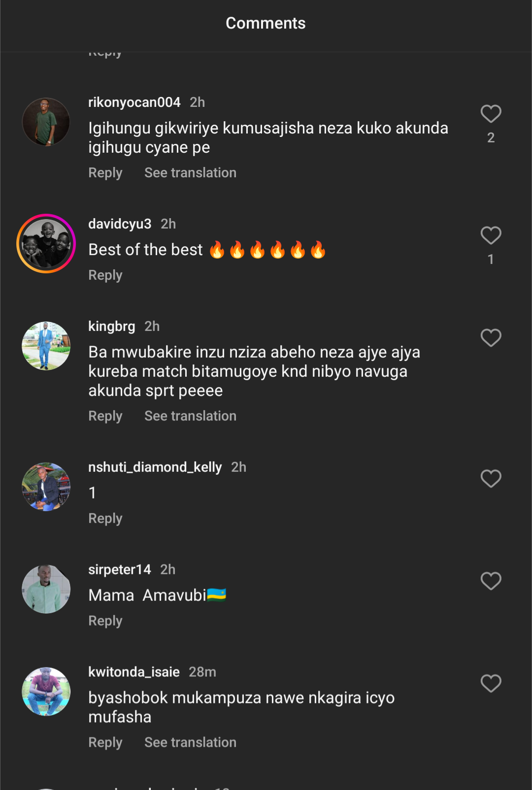The height and width of the screenshot is (790, 532).
Task: See translation of kingbrg's comment
Action: [190, 416]
